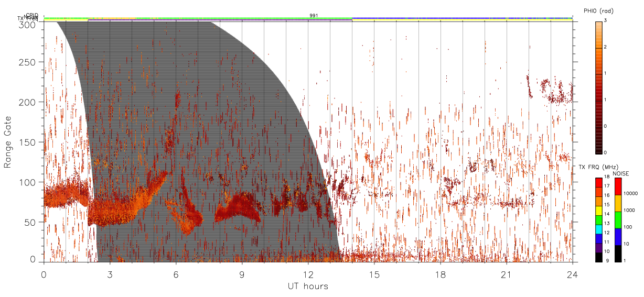The image size is (644, 297).
Task: Click the PHI0 gradient colorbar
Action: [599, 87]
